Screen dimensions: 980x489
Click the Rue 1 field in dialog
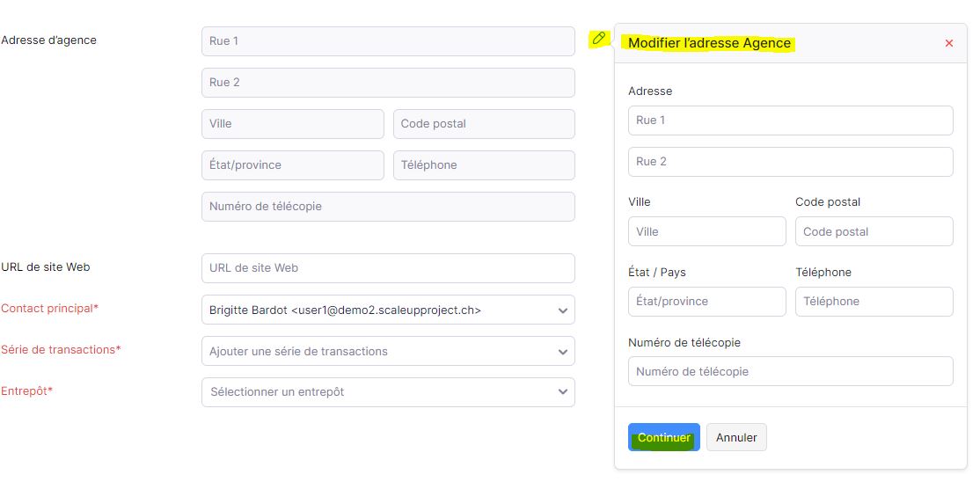pyautogui.click(x=791, y=120)
